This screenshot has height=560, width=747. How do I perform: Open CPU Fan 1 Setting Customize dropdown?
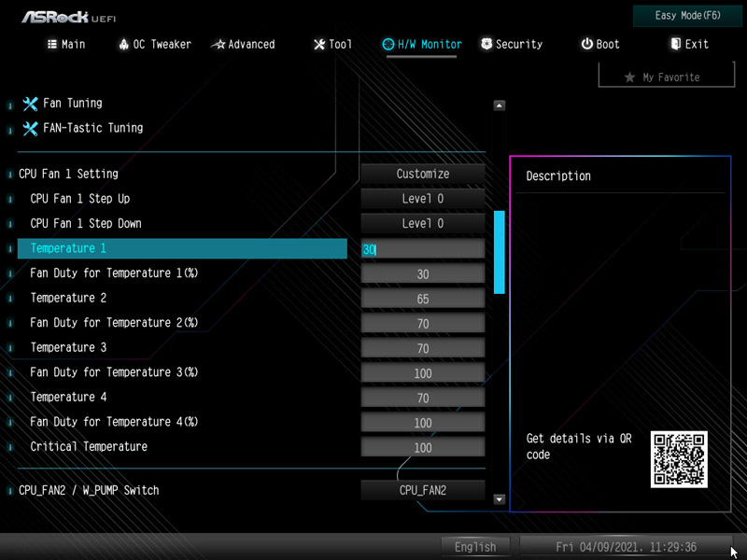click(423, 174)
